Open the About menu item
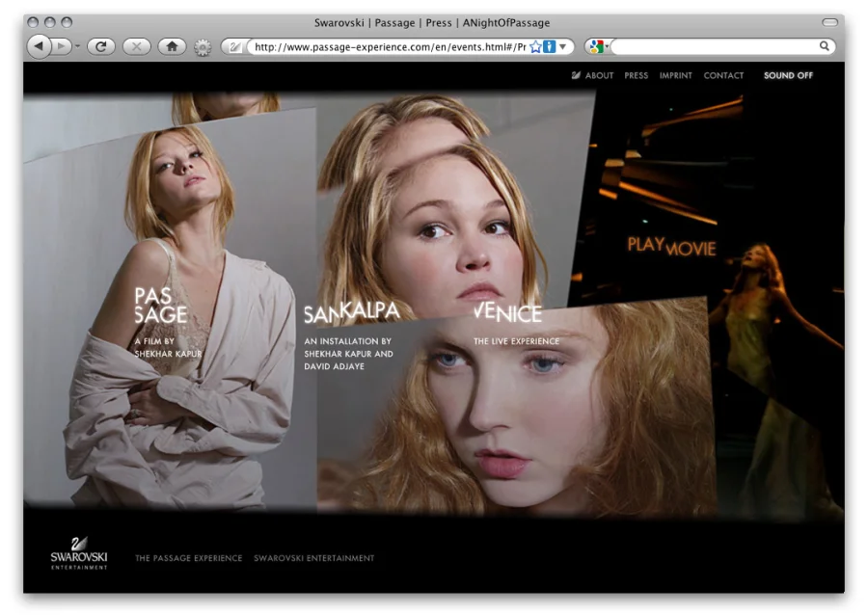The width and height of the screenshot is (868, 615). (599, 75)
